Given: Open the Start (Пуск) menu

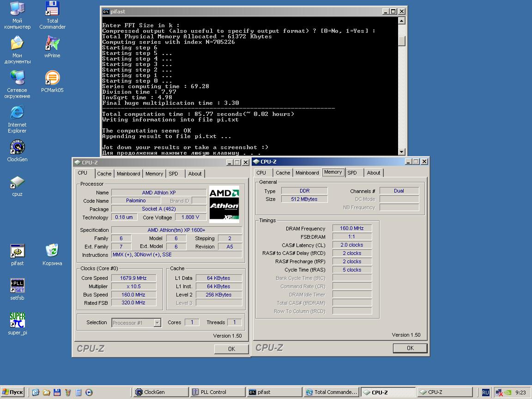Looking at the screenshot, I should pos(13,392).
